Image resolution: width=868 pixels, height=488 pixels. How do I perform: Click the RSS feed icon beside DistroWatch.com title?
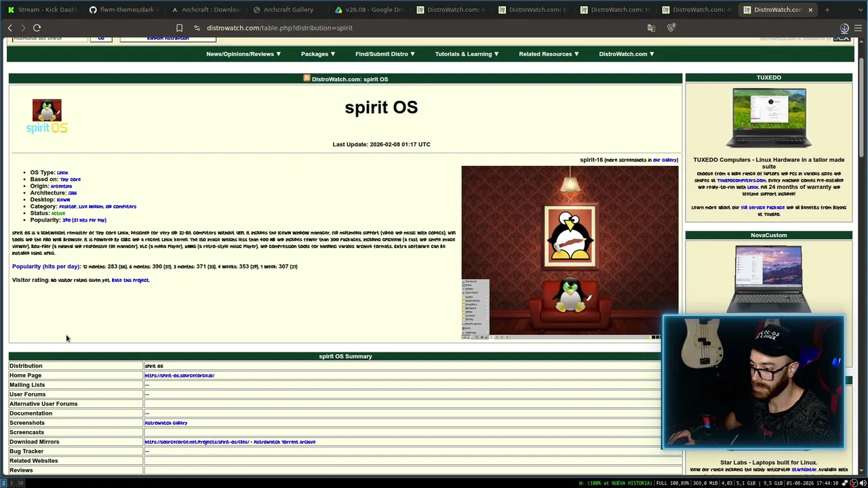click(307, 79)
